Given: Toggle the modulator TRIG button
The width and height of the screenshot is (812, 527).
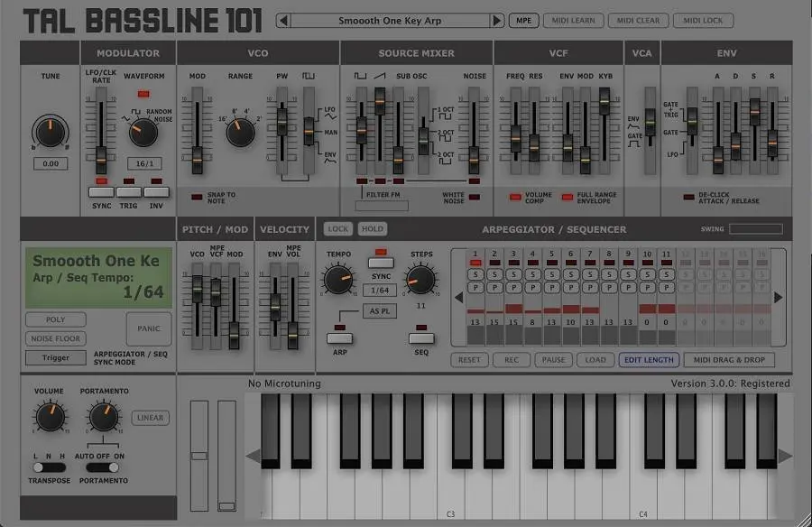Looking at the screenshot, I should click(129, 192).
